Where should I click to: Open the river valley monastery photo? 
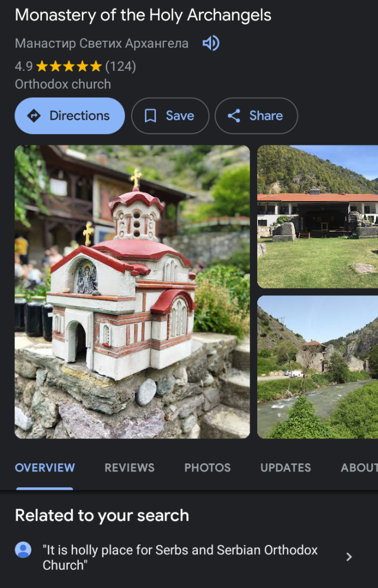[318, 367]
